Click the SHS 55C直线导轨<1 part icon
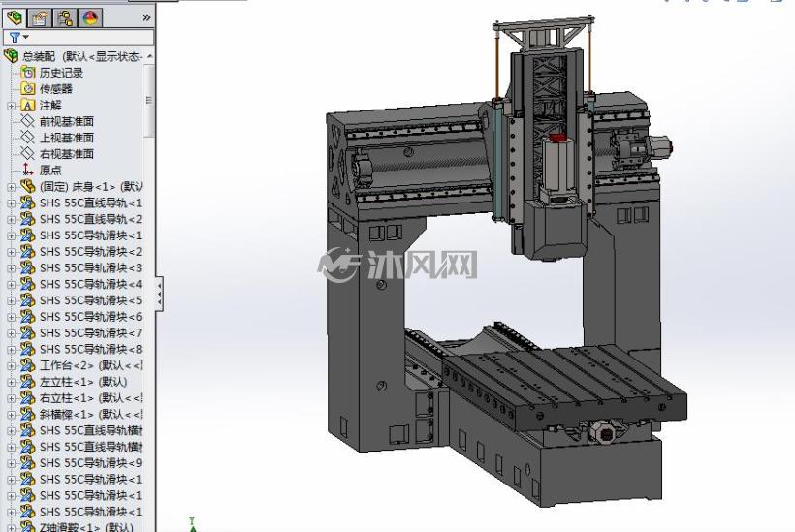Screen dimensions: 795x532 click(27, 203)
